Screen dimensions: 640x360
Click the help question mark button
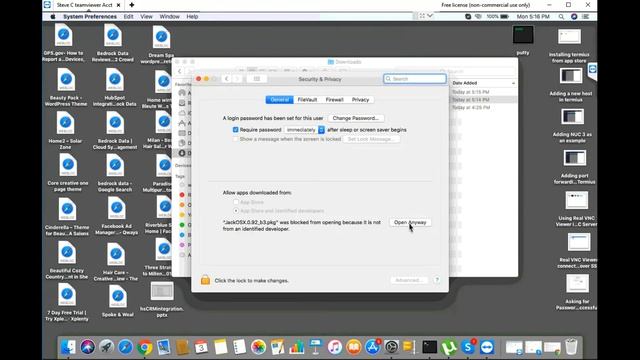click(x=437, y=280)
